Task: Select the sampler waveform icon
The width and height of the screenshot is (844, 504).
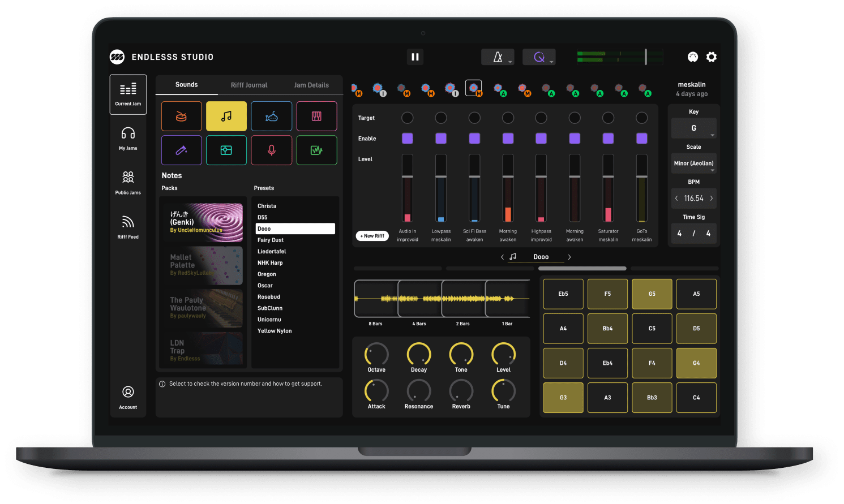Action: (x=316, y=150)
